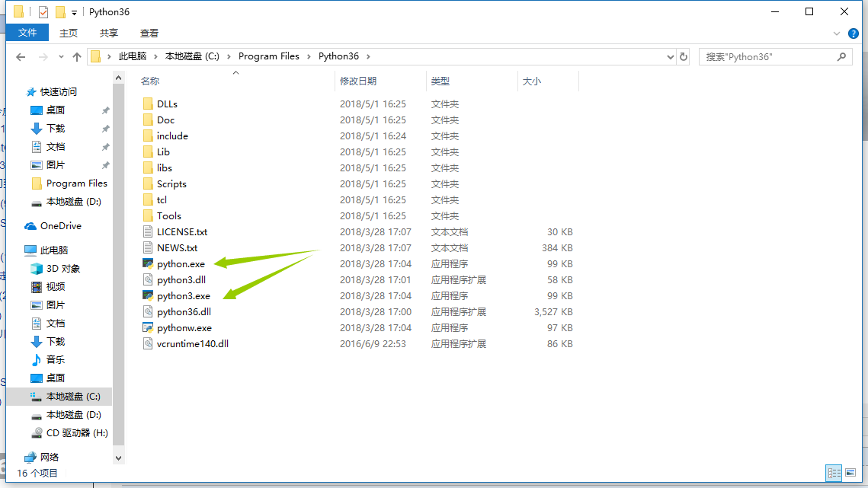The width and height of the screenshot is (868, 488).
Task: Click the LICENSE.txt file icon
Action: coord(148,232)
